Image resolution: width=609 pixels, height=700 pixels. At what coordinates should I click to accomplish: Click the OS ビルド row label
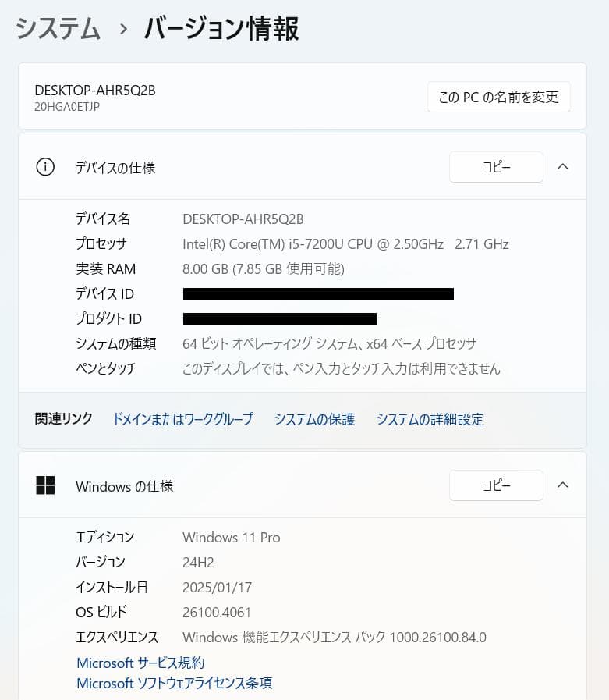[x=101, y=612]
